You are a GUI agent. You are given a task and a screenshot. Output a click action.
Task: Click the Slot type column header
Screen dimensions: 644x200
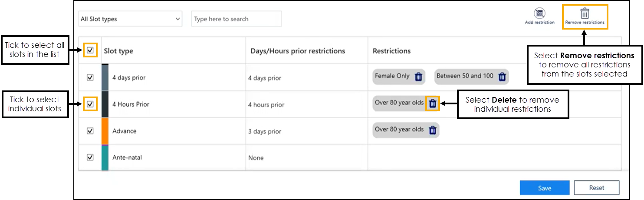click(x=118, y=51)
